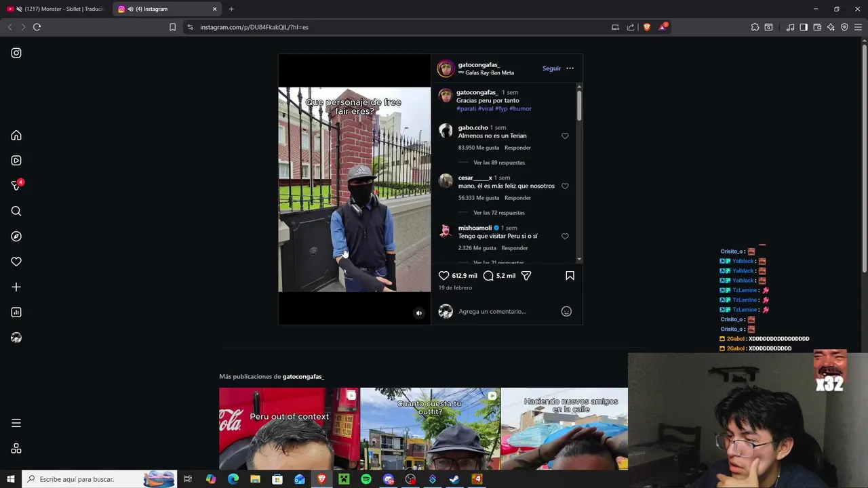Share the post with the send icon
The width and height of the screenshot is (868, 488).
click(x=526, y=276)
